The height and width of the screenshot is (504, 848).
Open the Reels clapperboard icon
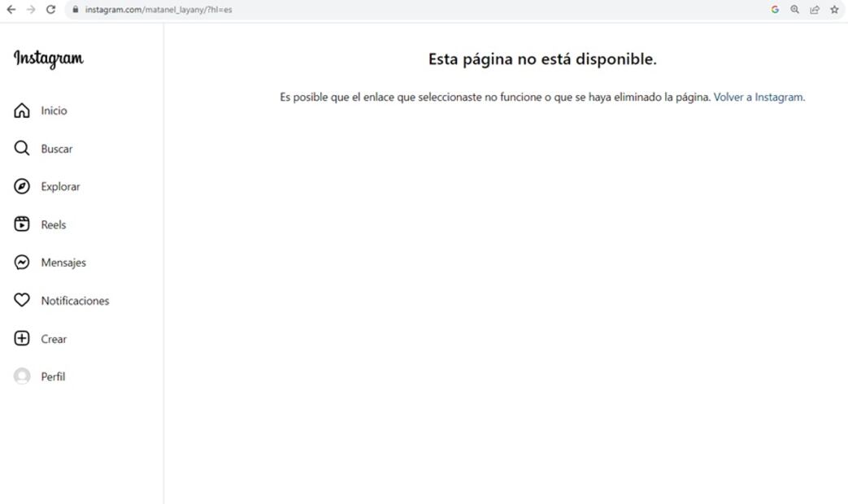tap(21, 224)
